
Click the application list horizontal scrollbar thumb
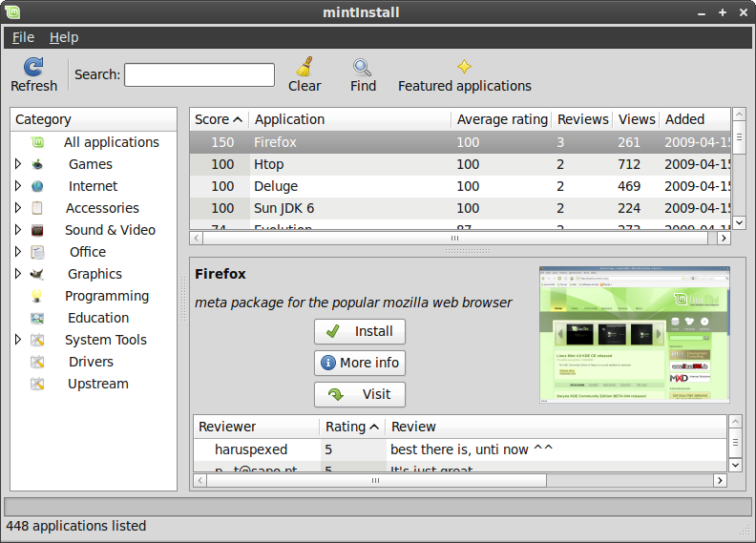click(455, 238)
